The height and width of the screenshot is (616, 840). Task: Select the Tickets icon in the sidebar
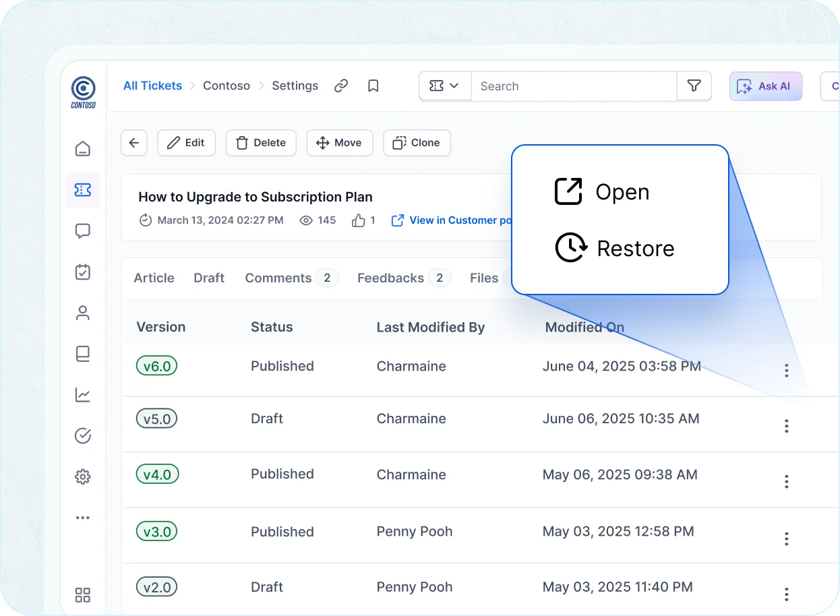point(82,190)
